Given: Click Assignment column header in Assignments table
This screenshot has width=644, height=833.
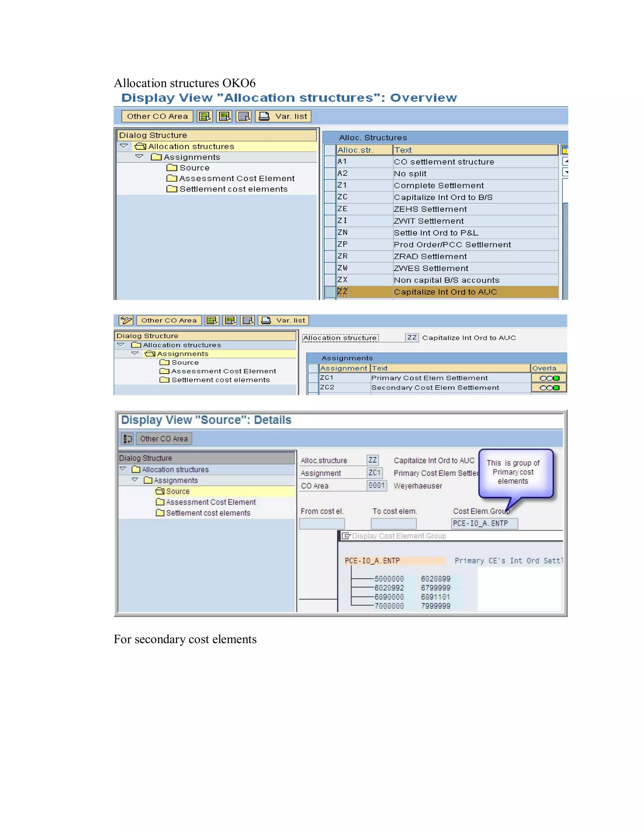Looking at the screenshot, I should coord(344,368).
